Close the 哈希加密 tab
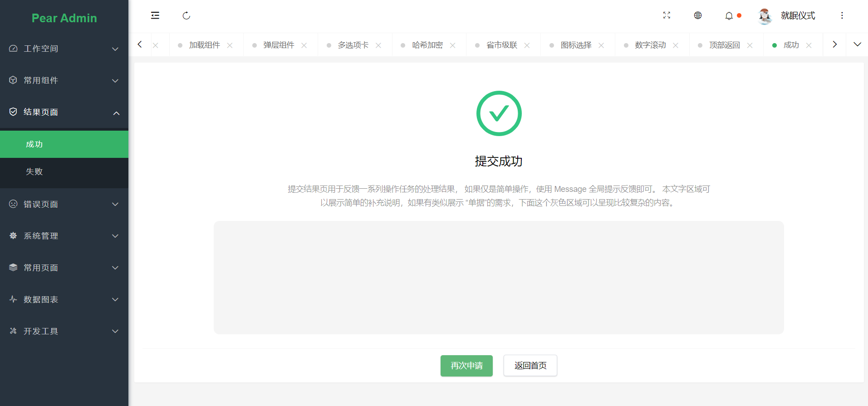 click(x=453, y=45)
